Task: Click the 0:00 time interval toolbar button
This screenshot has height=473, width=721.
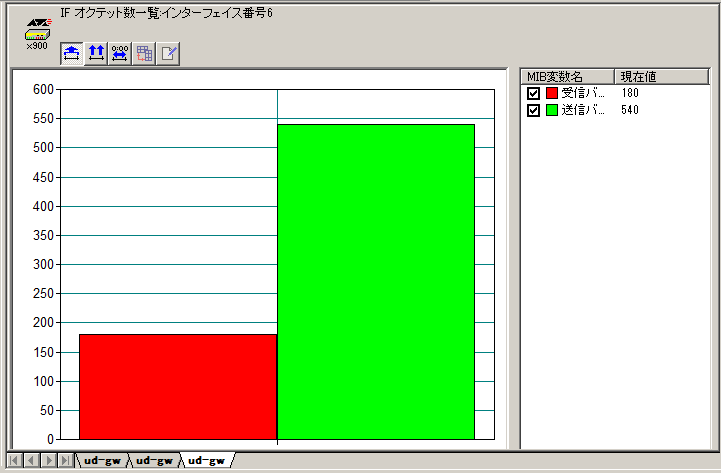Action: [120, 53]
